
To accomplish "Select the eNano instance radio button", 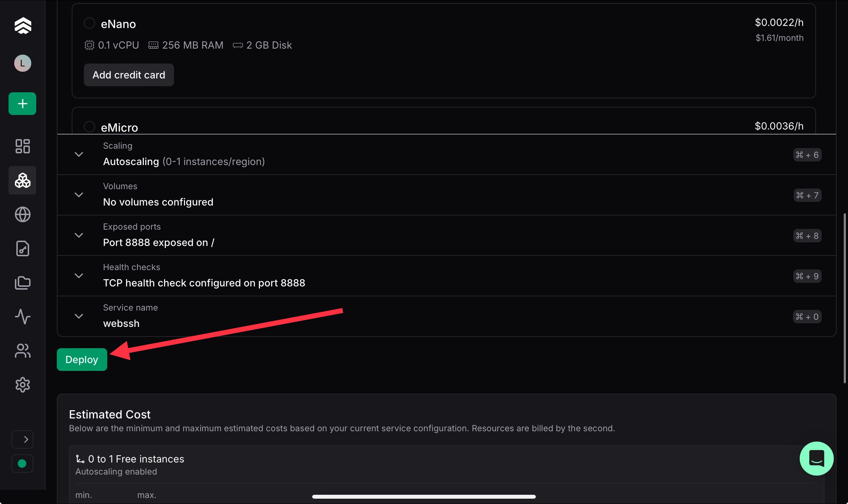I will coord(89,23).
